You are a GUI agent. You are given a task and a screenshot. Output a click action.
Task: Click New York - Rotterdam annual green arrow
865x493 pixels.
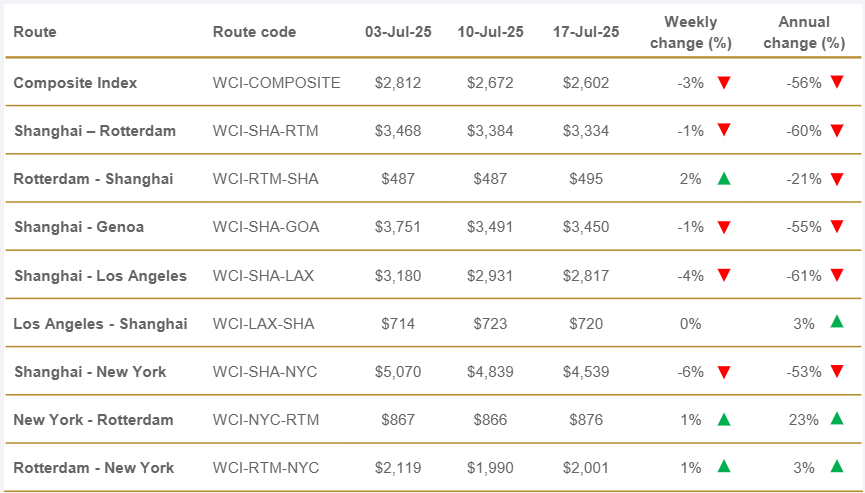click(x=837, y=419)
